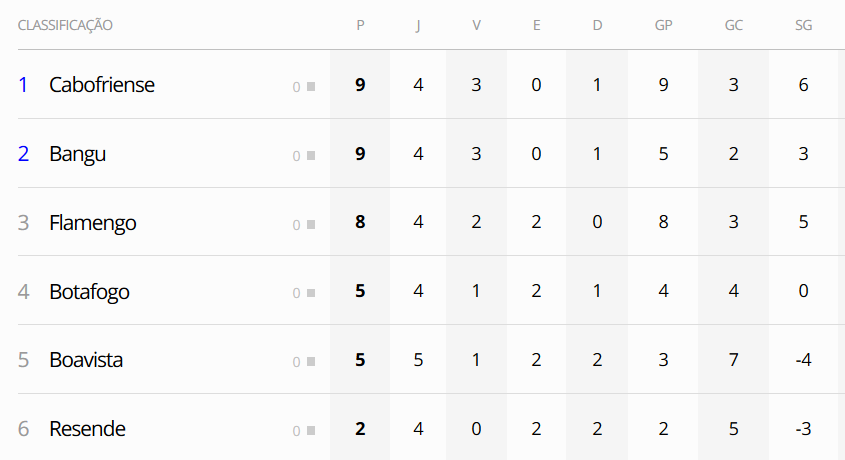This screenshot has height=460, width=845.
Task: Click Botafogo's position change square indicator
Action: (311, 293)
